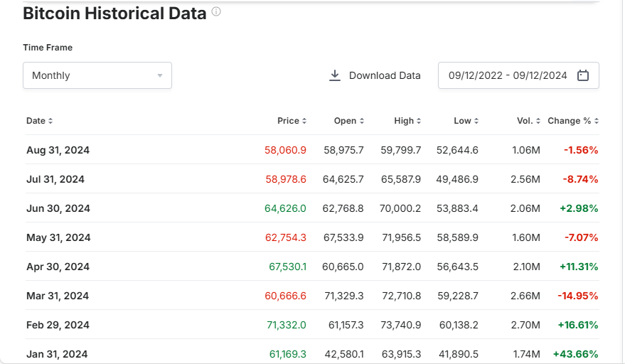Click the info icon beside Bitcoin Historical Data
Viewport: 625px width, 364px height.
tap(216, 11)
